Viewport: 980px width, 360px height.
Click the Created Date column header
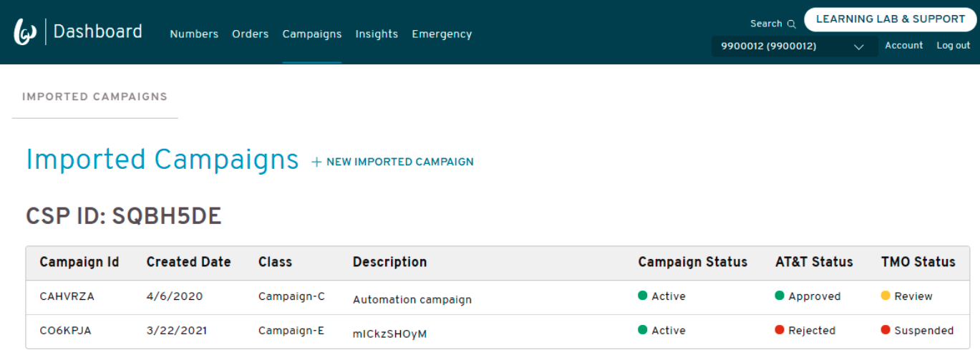188,262
